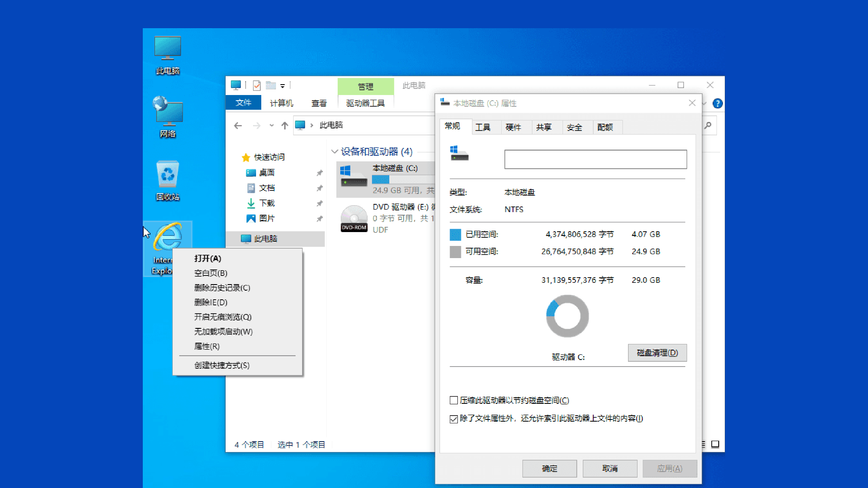Uncheck the file content indexing checkbox
868x488 pixels.
click(x=454, y=419)
